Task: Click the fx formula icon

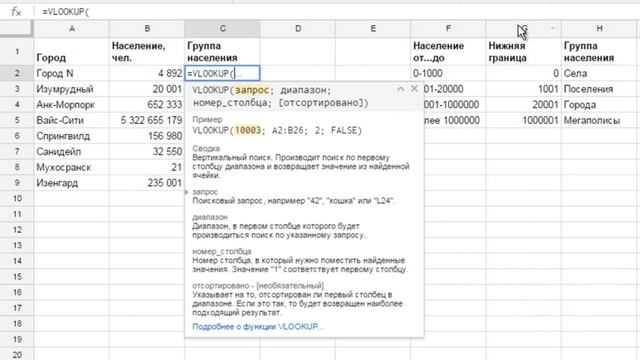Action: tap(16, 12)
